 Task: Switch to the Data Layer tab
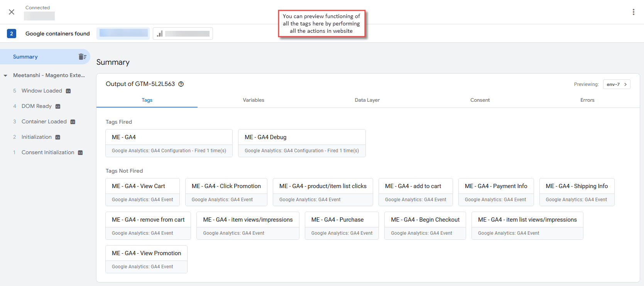point(367,100)
